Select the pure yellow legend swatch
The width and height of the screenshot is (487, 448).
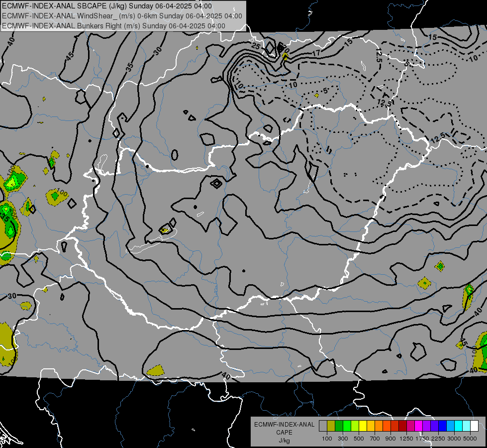click(363, 426)
